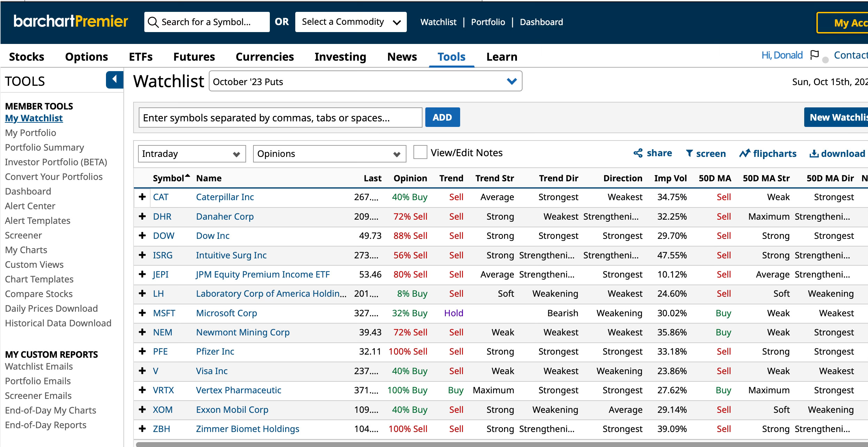The height and width of the screenshot is (447, 868).
Task: Open the Options menu
Action: point(86,57)
